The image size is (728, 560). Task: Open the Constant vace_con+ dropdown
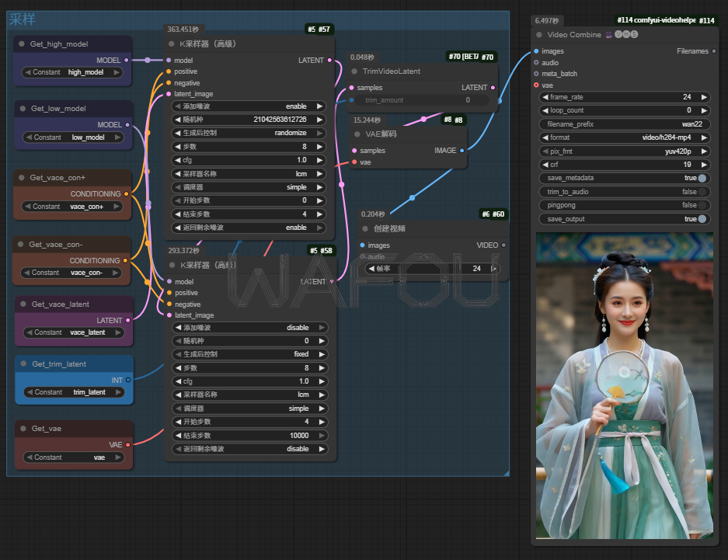click(x=72, y=207)
